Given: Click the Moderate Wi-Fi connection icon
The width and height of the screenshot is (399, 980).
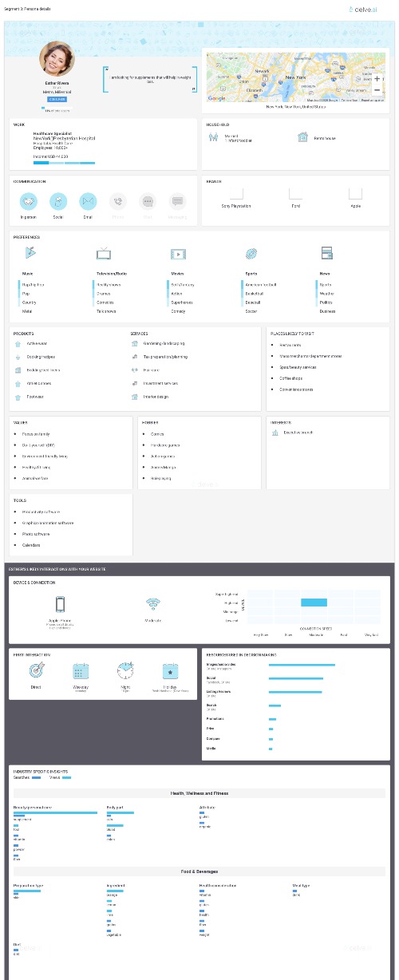Looking at the screenshot, I should [x=153, y=603].
